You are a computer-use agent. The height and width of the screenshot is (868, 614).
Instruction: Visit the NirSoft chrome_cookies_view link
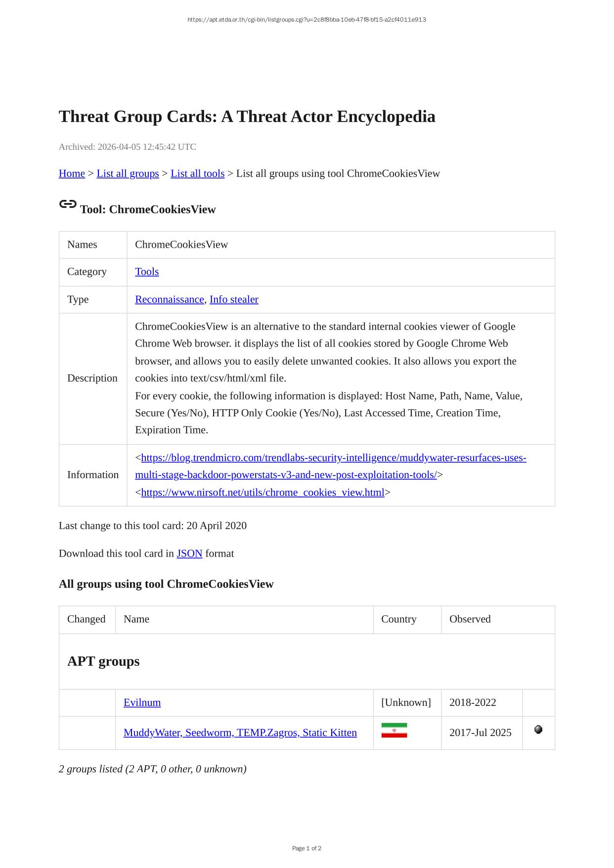point(263,493)
